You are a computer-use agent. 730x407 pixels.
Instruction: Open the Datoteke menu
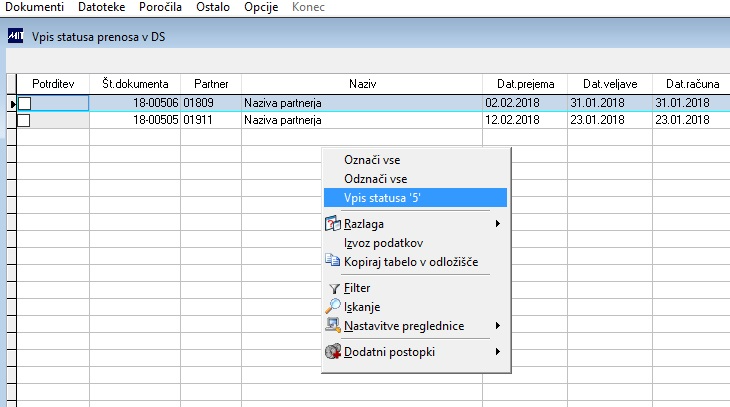coord(101,7)
